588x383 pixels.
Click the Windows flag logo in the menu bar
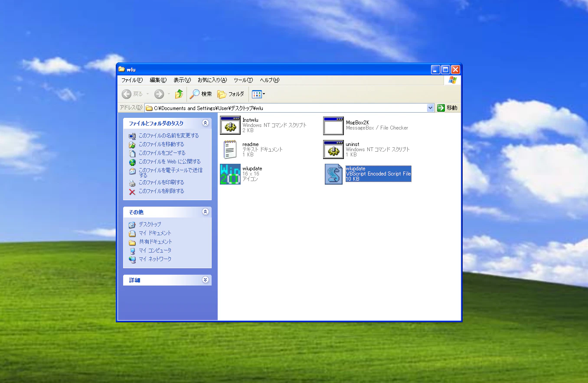click(x=453, y=80)
